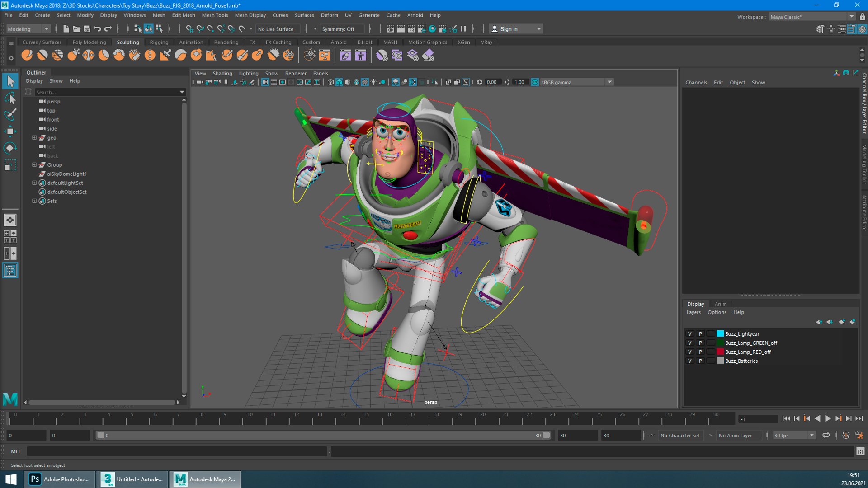Select the arrow Select tool in toolbox
The height and width of the screenshot is (488, 868).
tap(10, 81)
